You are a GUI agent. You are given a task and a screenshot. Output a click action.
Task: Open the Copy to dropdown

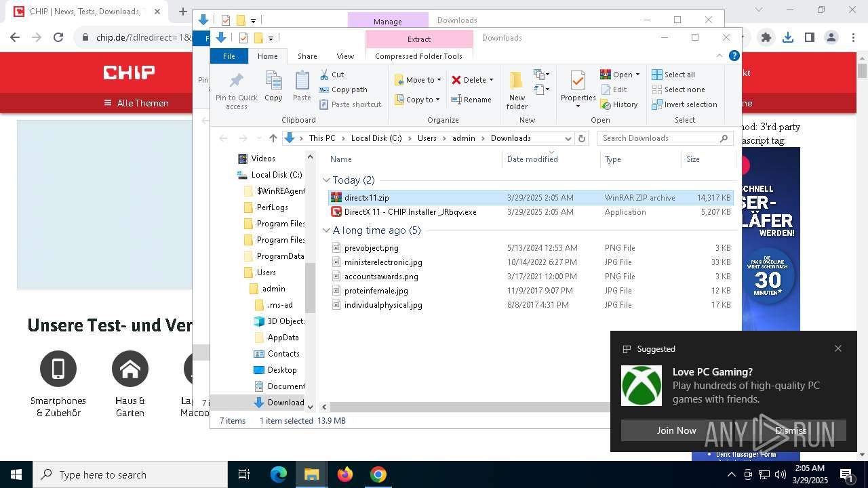coord(418,100)
